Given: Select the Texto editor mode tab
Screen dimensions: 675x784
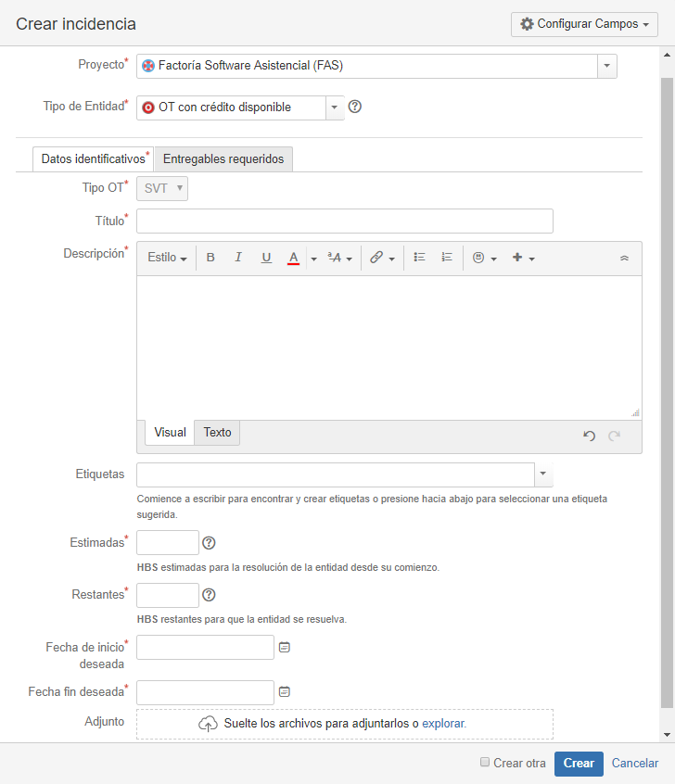Looking at the screenshot, I should point(217,433).
